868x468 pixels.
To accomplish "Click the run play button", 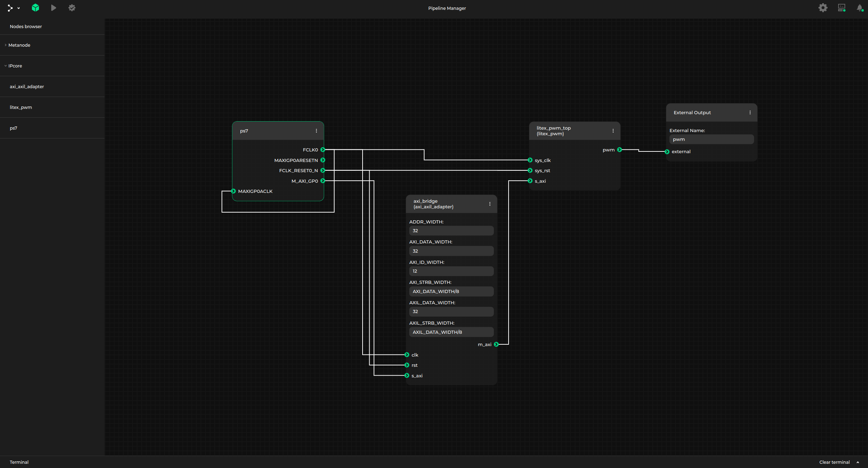I will point(53,8).
